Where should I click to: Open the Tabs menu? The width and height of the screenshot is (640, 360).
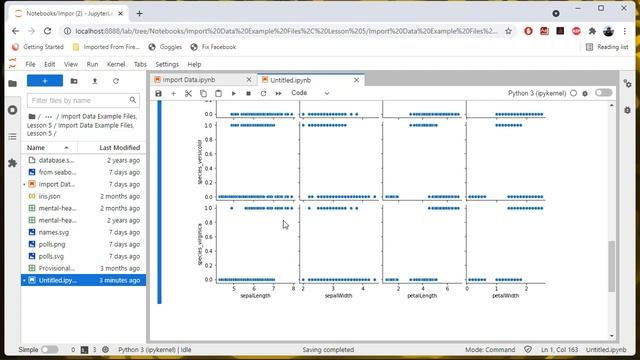pyautogui.click(x=140, y=64)
